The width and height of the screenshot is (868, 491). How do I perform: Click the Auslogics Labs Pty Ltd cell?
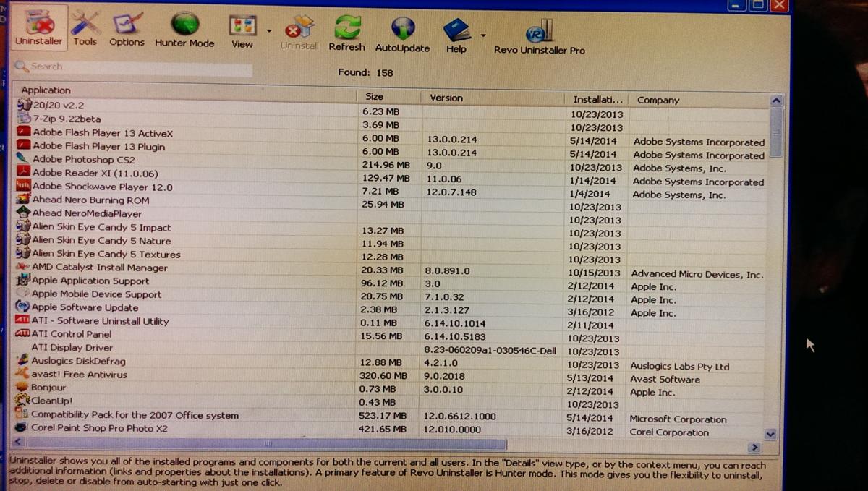tap(679, 367)
